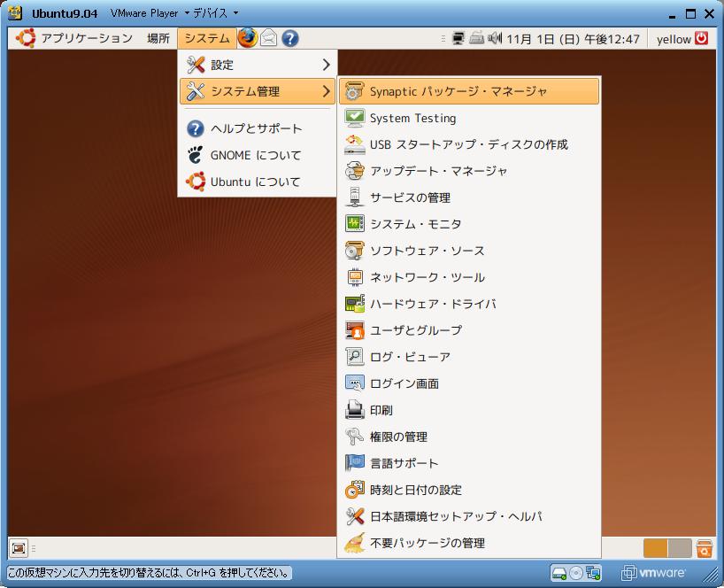Click the keyboard input tray icon
Image resolution: width=724 pixels, height=588 pixels.
pyautogui.click(x=476, y=38)
